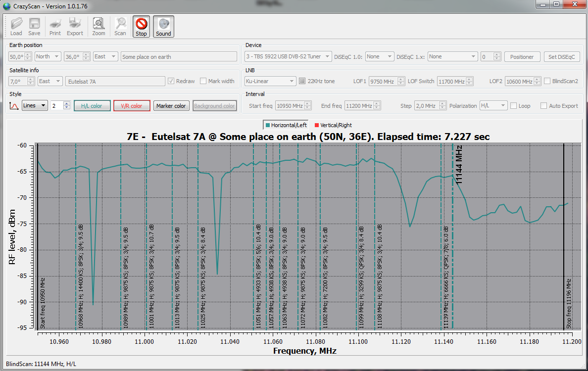The height and width of the screenshot is (371, 588).
Task: Toggle the Redraw checkbox
Action: (x=171, y=81)
